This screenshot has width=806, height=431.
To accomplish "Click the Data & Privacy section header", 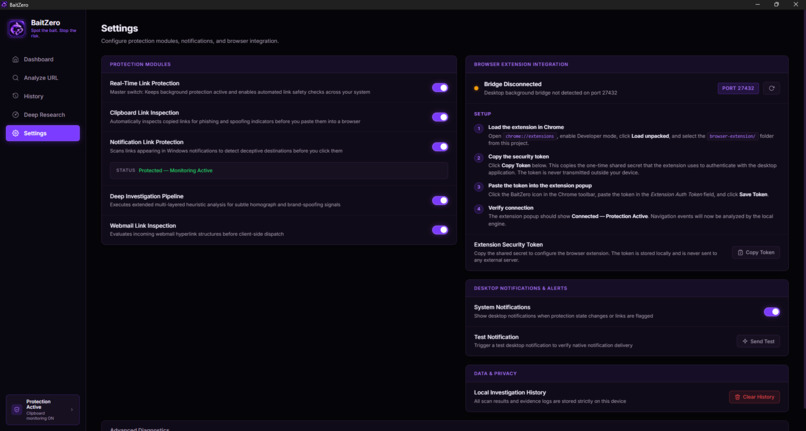I will click(495, 373).
